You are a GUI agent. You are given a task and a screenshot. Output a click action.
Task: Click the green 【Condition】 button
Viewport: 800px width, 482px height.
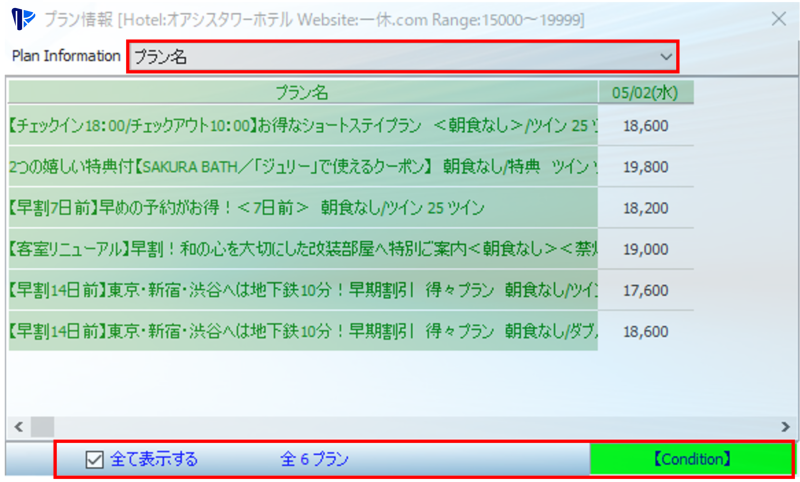(x=691, y=460)
